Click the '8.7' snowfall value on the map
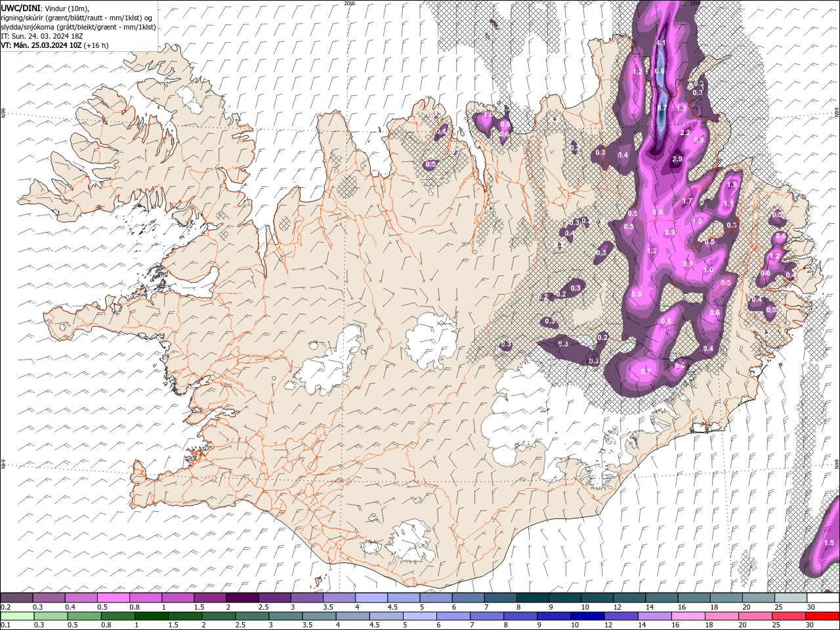The image size is (840, 630). click(662, 108)
